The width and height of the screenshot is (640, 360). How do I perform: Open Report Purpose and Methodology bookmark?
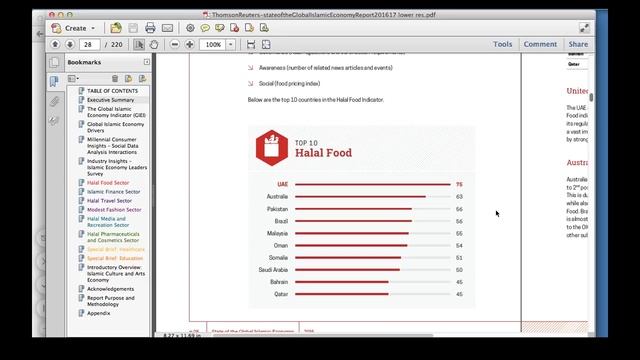pos(111,301)
